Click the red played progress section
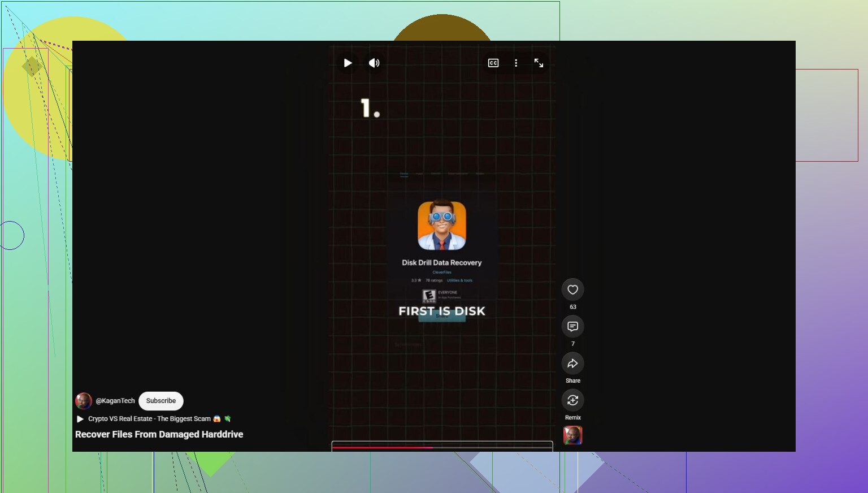This screenshot has height=493, width=868. (x=383, y=447)
